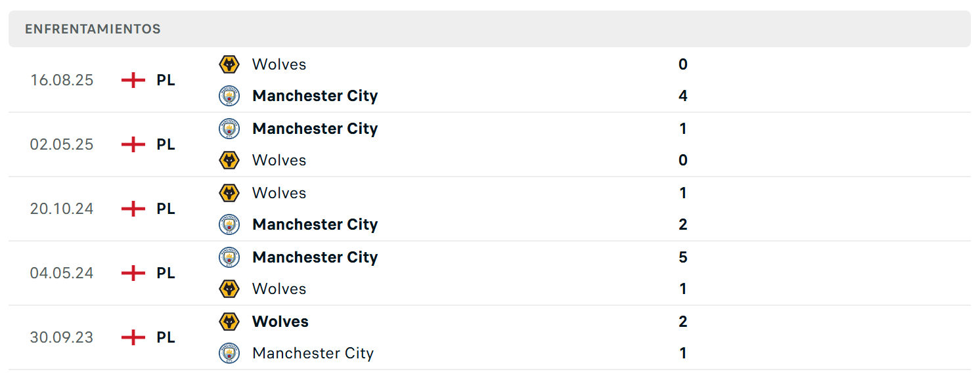Click Manchester City crest in 16.08.25 match
The height and width of the screenshot is (382, 980).
[x=229, y=96]
